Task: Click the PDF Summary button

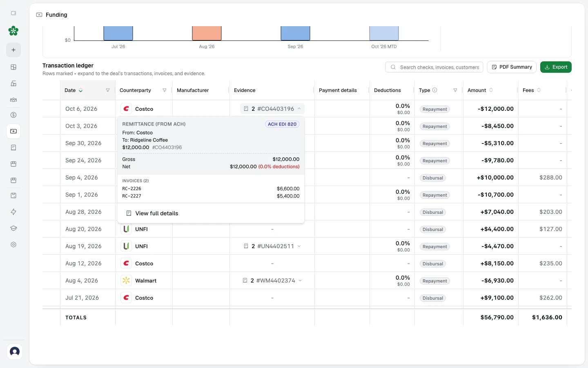Action: [512, 67]
